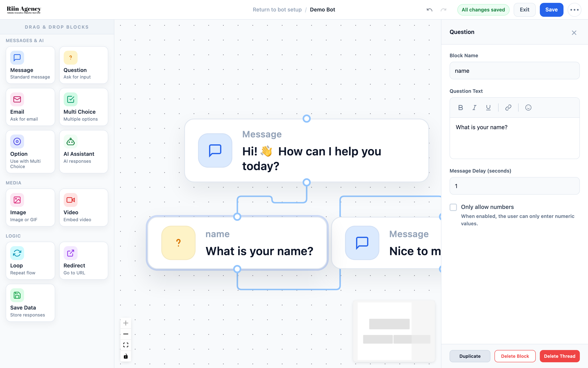
Task: Close the Question panel
Action: pyautogui.click(x=574, y=33)
